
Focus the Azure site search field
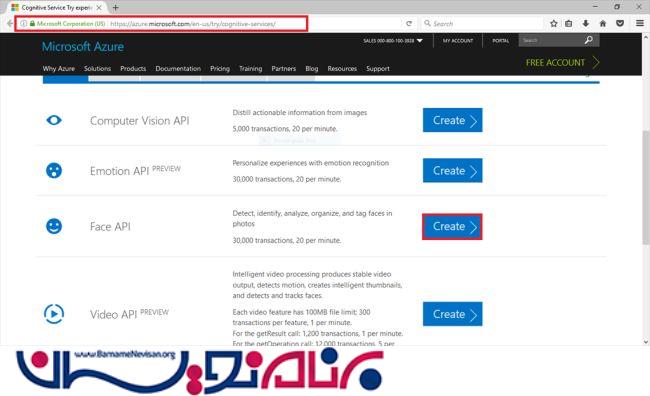click(551, 40)
